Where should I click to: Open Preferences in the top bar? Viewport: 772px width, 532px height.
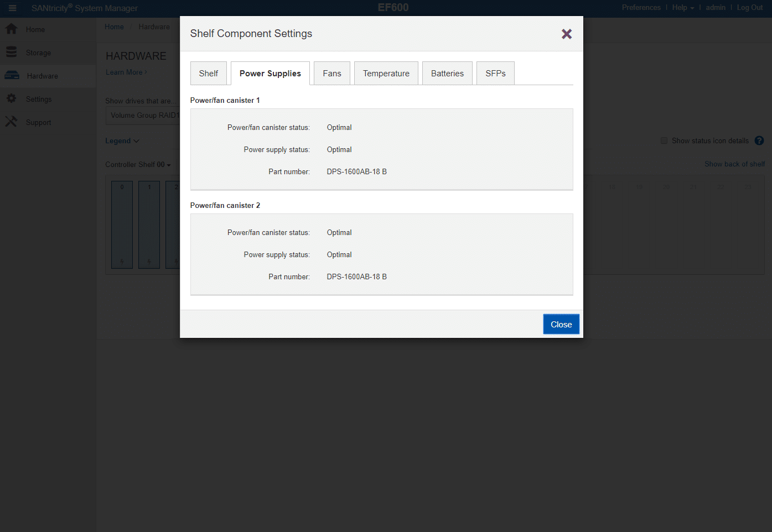[x=641, y=8]
